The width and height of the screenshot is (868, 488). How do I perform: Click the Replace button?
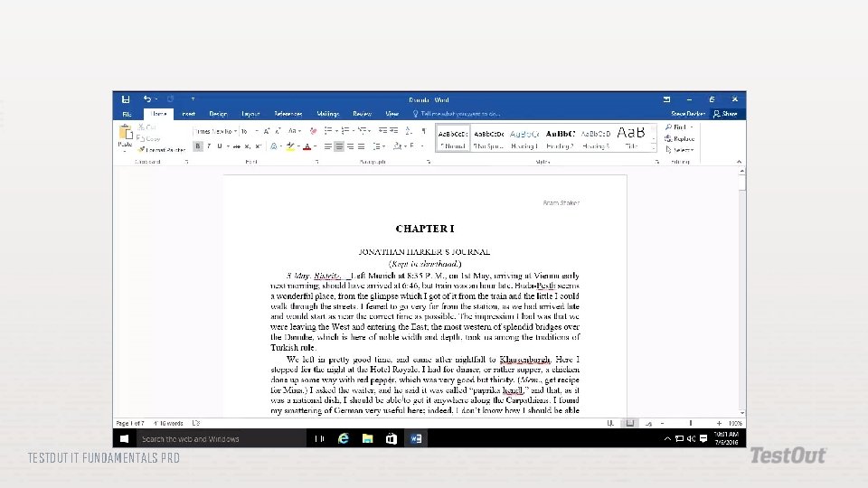pyautogui.click(x=679, y=139)
